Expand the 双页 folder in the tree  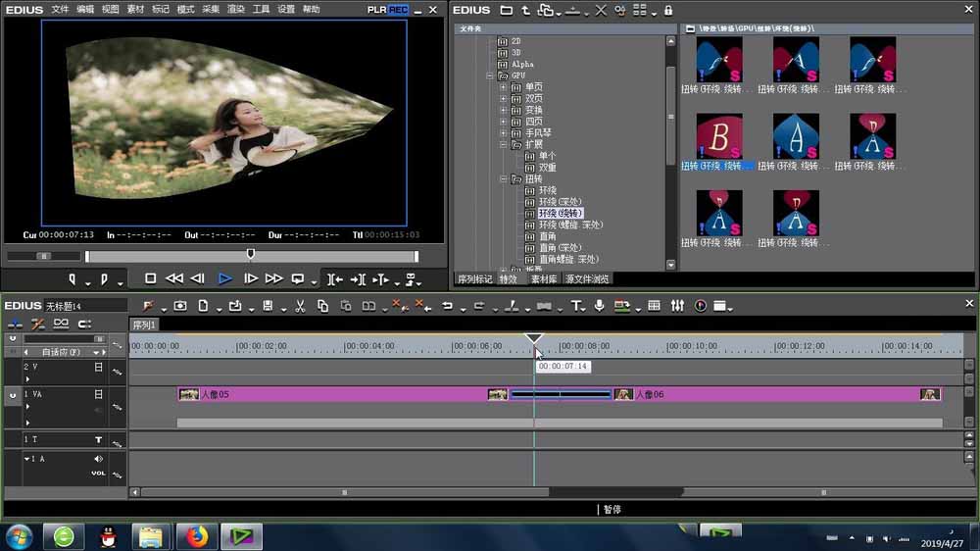(503, 99)
